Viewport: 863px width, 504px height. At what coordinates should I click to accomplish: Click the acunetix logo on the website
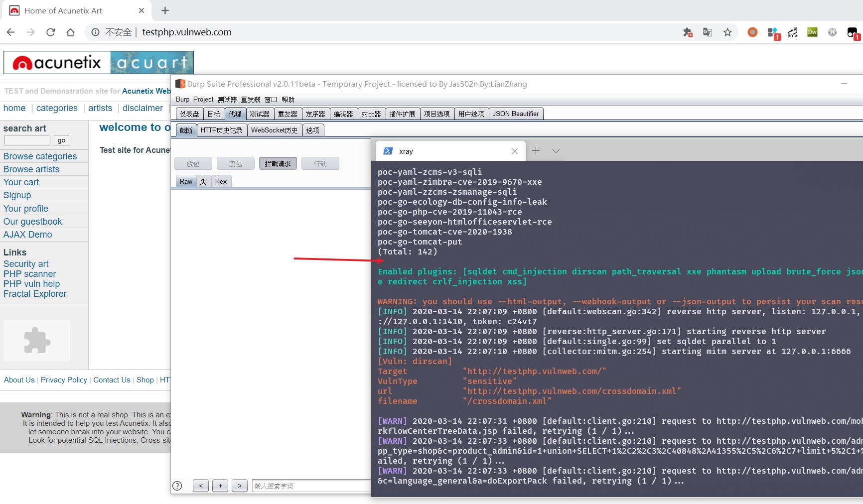[x=99, y=63]
